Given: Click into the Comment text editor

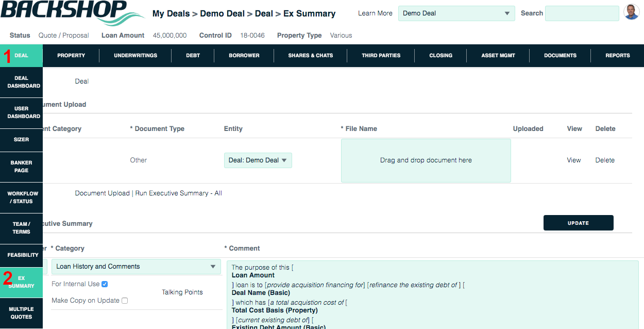Looking at the screenshot, I should 432,294.
